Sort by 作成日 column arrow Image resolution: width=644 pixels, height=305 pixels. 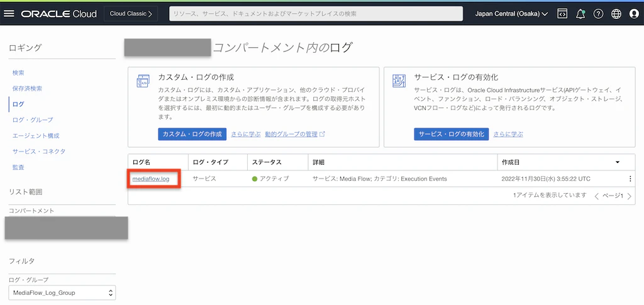pyautogui.click(x=618, y=162)
